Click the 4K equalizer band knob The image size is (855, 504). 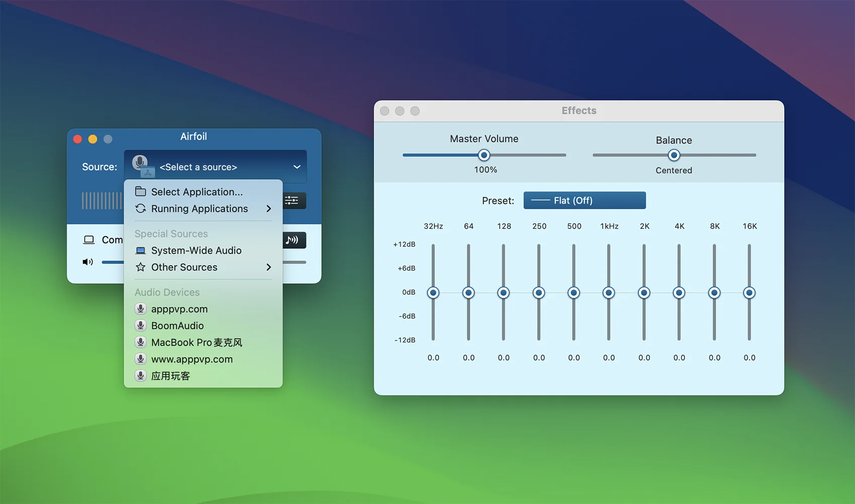pyautogui.click(x=679, y=293)
